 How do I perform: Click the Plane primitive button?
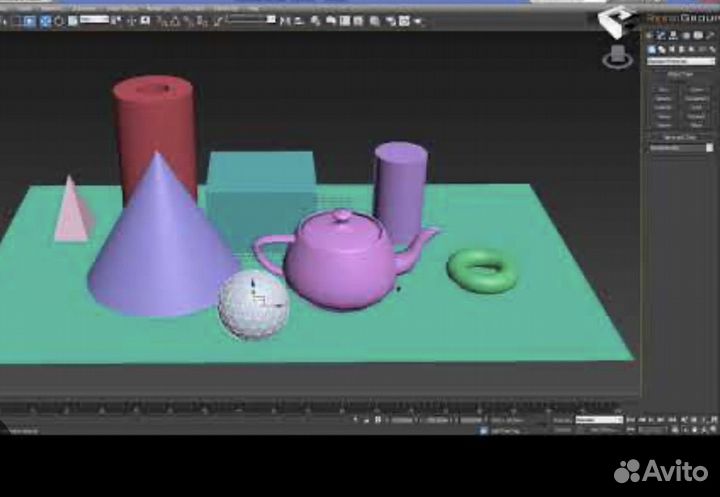click(697, 124)
